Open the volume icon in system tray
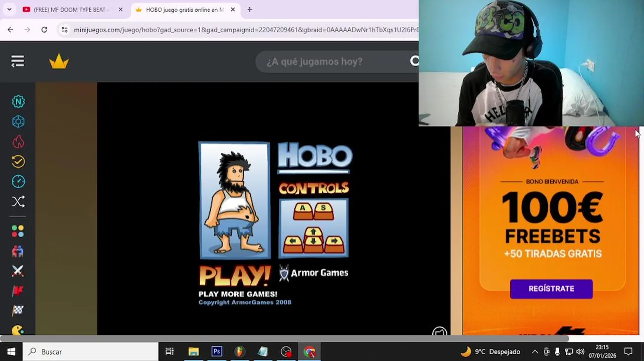The image size is (644, 361). coord(580,351)
